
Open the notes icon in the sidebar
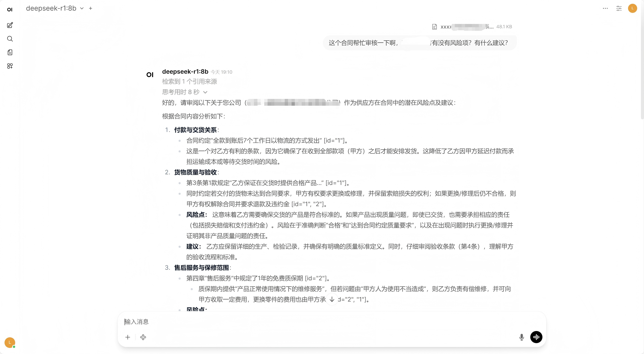(x=10, y=52)
